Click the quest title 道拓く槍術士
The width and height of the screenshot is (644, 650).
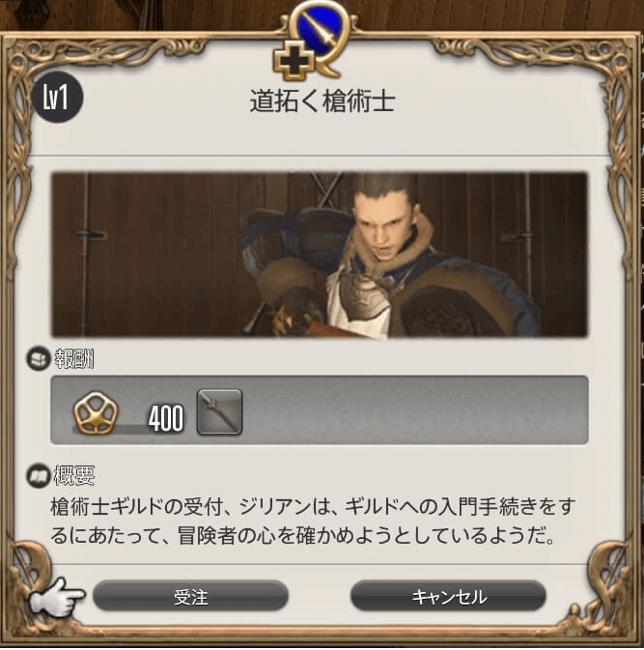(x=322, y=100)
